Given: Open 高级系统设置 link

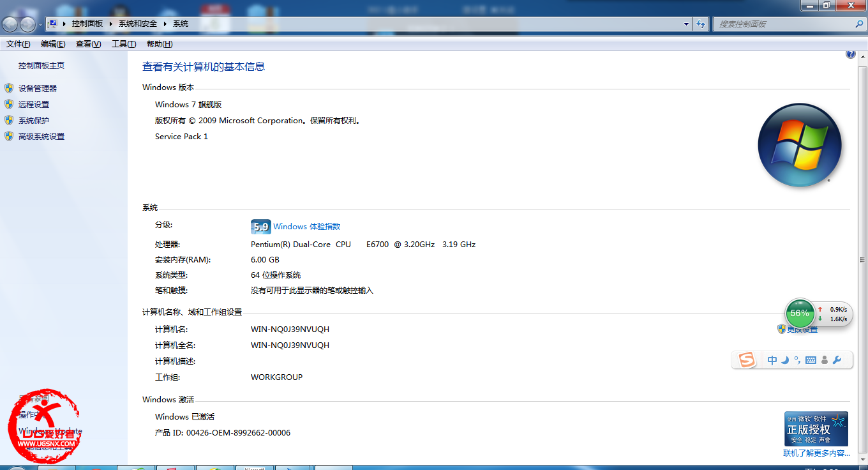Looking at the screenshot, I should click(41, 136).
